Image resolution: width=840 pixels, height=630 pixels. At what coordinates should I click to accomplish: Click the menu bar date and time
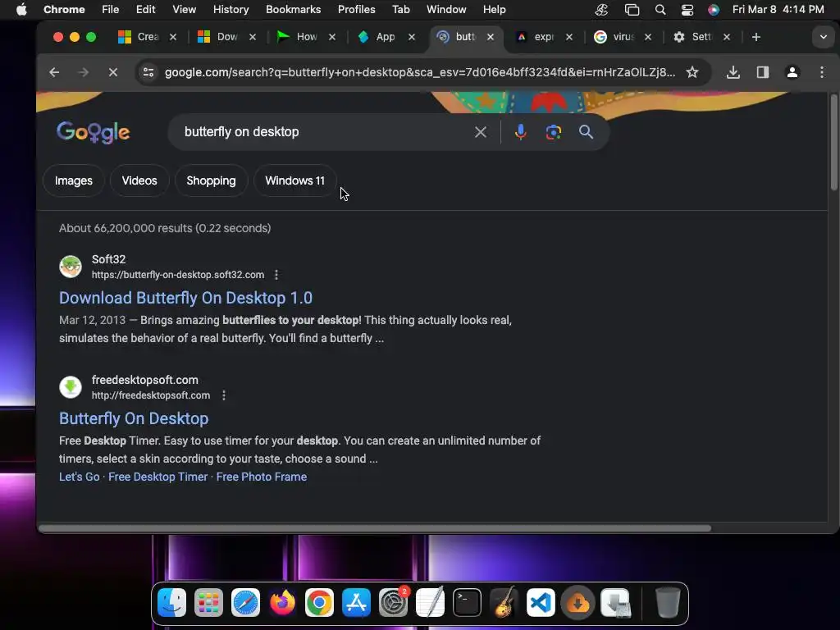point(778,10)
